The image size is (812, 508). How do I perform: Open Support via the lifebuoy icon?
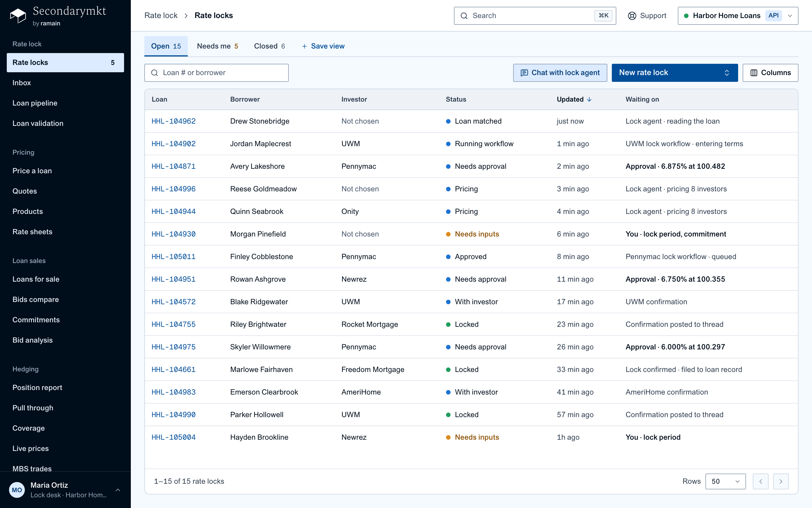632,16
